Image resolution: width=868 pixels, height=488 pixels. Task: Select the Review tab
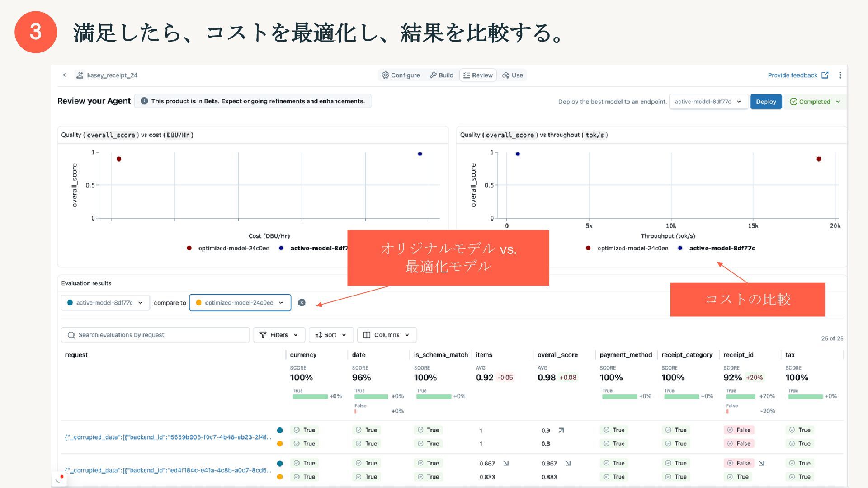point(478,75)
